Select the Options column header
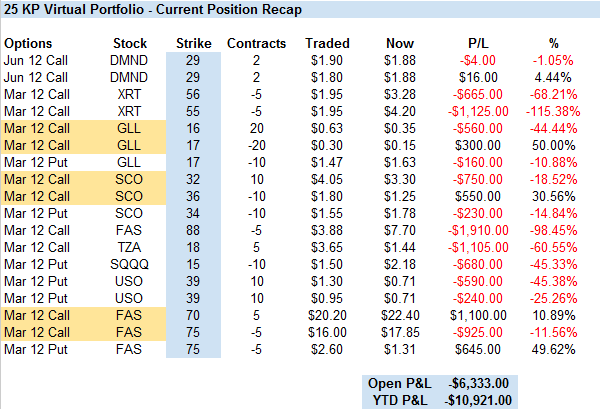 pos(32,44)
